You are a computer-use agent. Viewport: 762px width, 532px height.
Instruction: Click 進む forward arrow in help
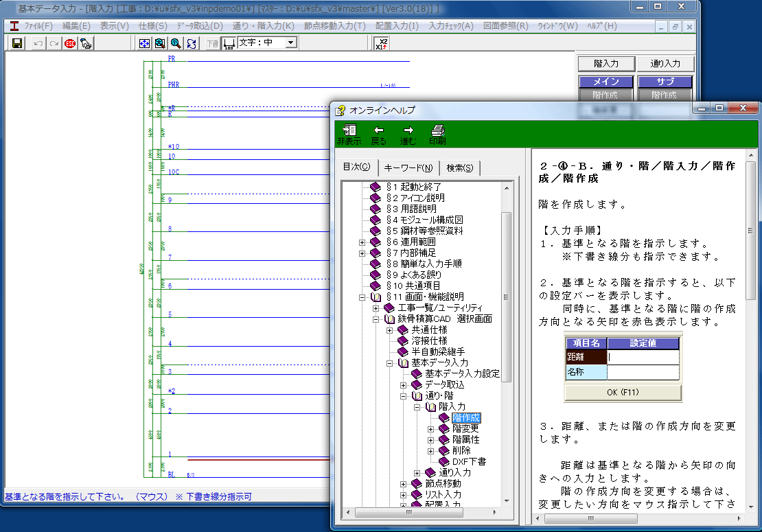[x=408, y=135]
